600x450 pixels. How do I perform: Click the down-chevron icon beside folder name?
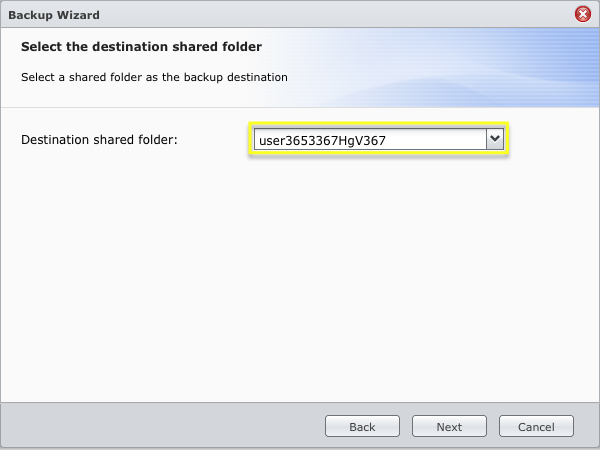click(x=495, y=139)
